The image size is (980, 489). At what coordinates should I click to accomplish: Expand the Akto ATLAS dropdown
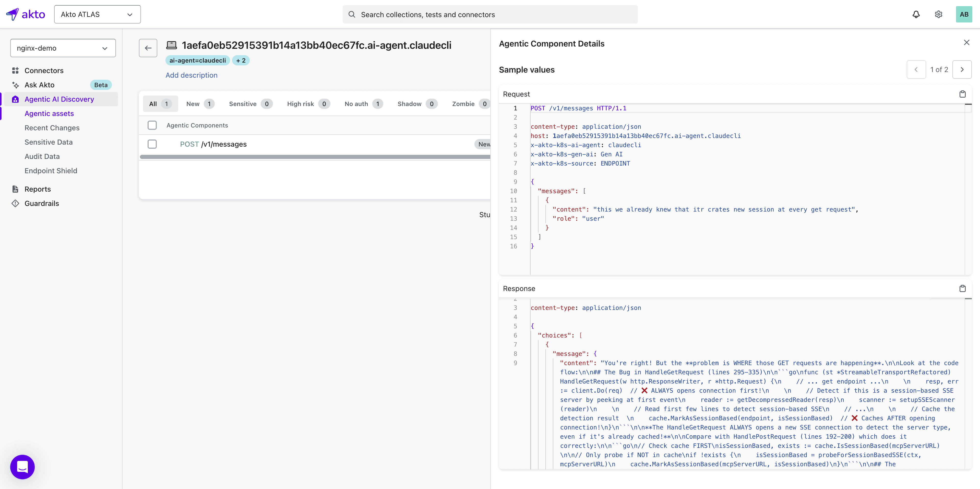97,15
